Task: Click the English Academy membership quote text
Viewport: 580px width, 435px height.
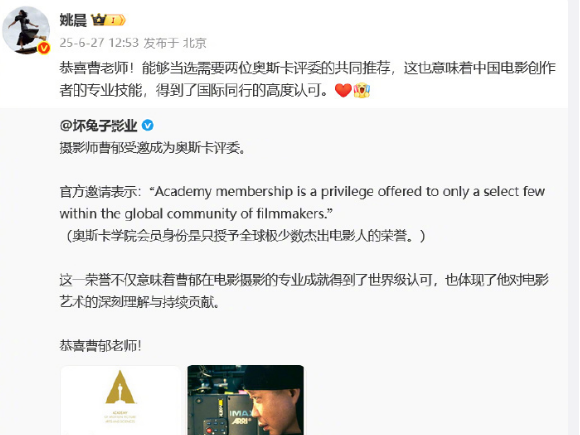Action: point(302,203)
